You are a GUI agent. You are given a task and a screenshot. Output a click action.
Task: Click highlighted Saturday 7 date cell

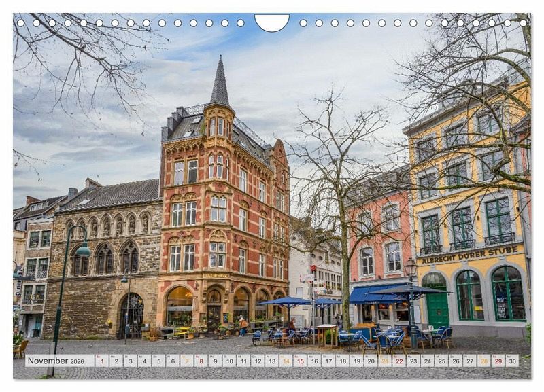coord(186,361)
